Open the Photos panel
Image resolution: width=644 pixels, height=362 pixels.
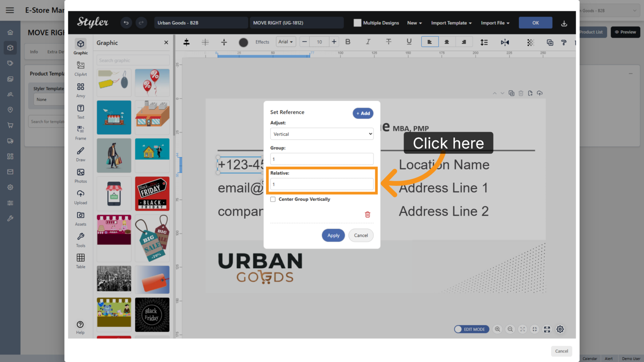tap(80, 175)
